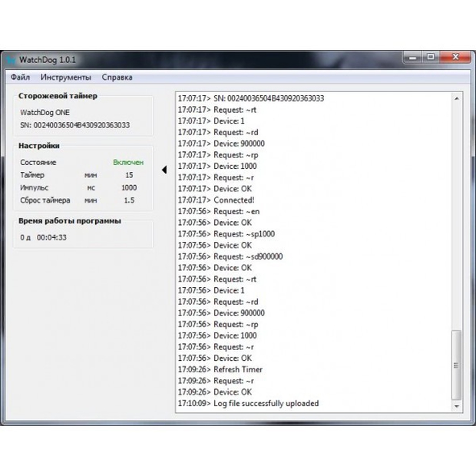Close the WatchDog window

point(456,57)
